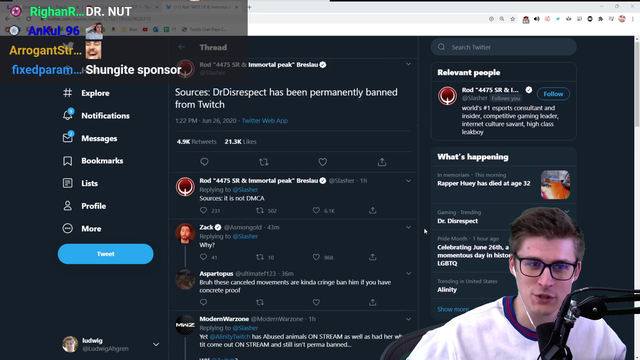Like Zack's 'Why?' tweet

[316, 257]
